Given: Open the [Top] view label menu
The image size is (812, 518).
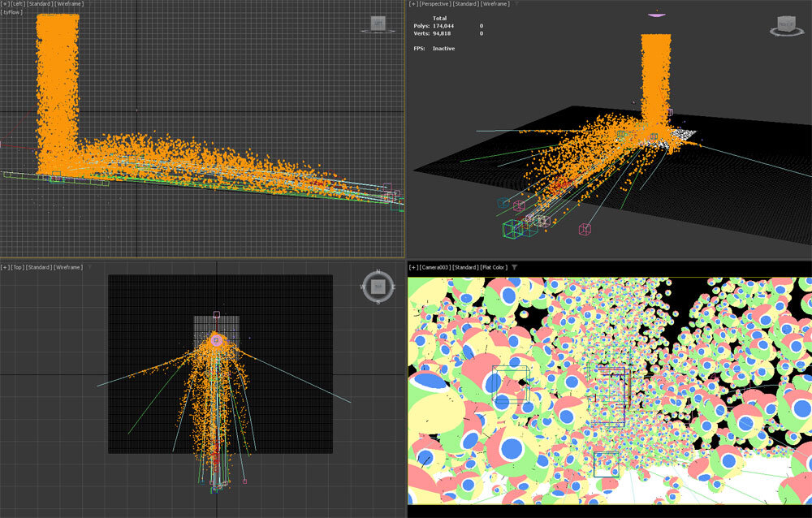Looking at the screenshot, I should [x=18, y=267].
